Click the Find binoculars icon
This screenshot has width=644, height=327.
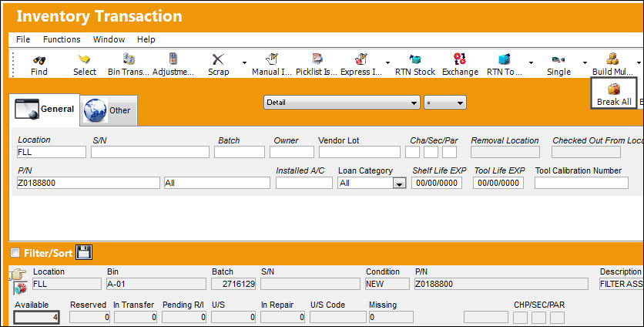39,60
